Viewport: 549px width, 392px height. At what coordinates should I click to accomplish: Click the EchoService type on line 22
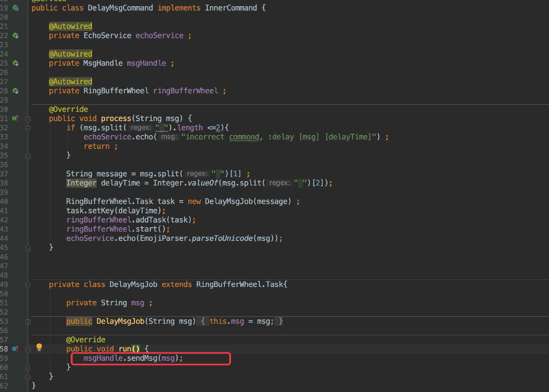(107, 36)
